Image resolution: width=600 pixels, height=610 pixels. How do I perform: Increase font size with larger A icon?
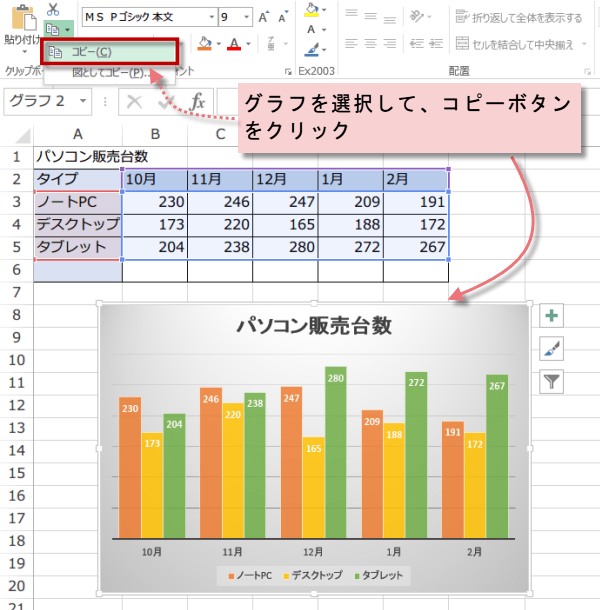[263, 17]
